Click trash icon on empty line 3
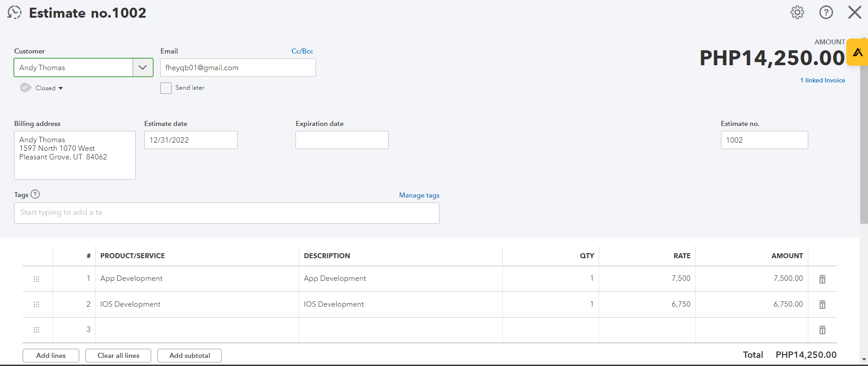 [822, 330]
